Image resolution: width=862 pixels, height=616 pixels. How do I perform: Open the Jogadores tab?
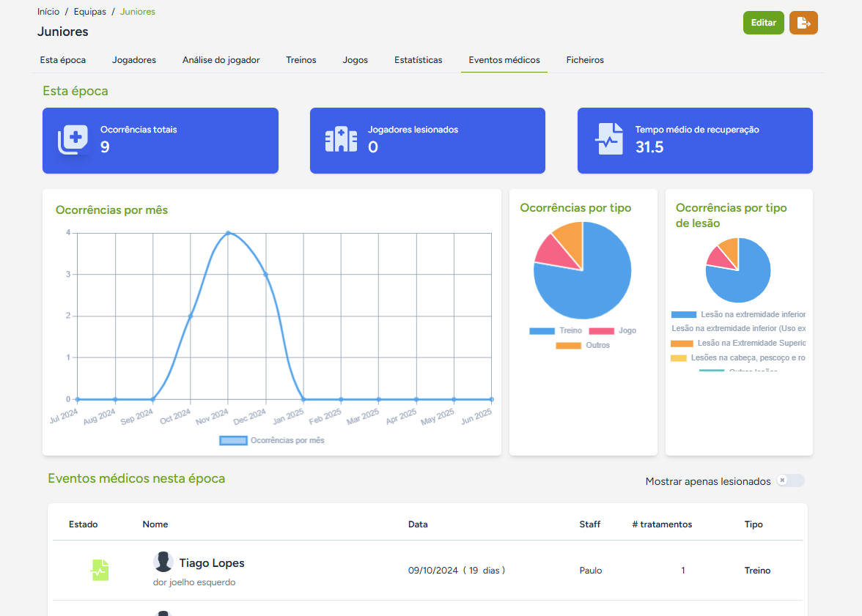pyautogui.click(x=134, y=60)
